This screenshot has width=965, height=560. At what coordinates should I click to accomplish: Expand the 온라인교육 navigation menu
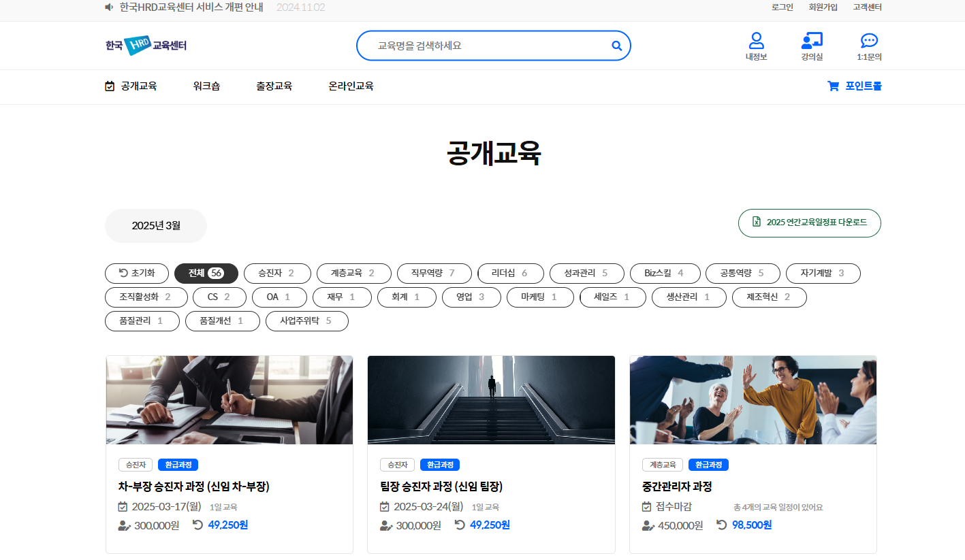[x=351, y=86]
